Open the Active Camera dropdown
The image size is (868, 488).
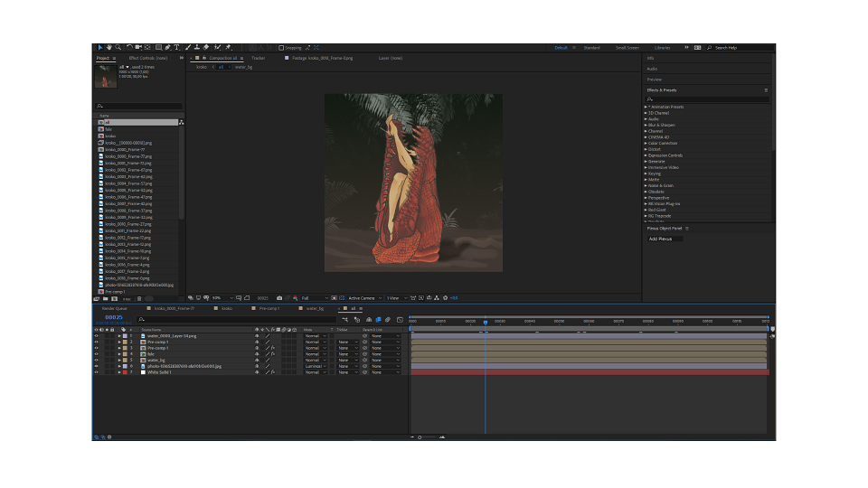tap(364, 297)
